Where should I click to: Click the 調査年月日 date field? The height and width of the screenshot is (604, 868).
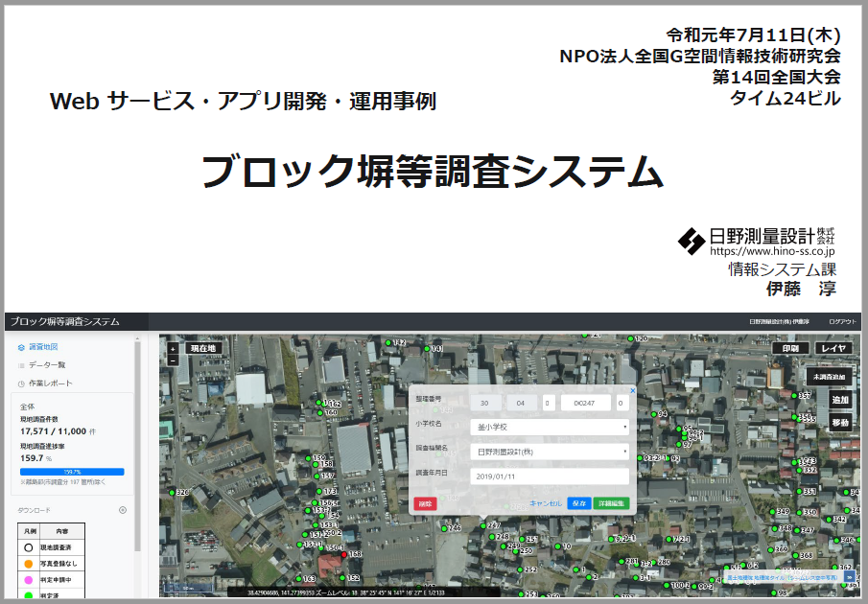click(550, 476)
